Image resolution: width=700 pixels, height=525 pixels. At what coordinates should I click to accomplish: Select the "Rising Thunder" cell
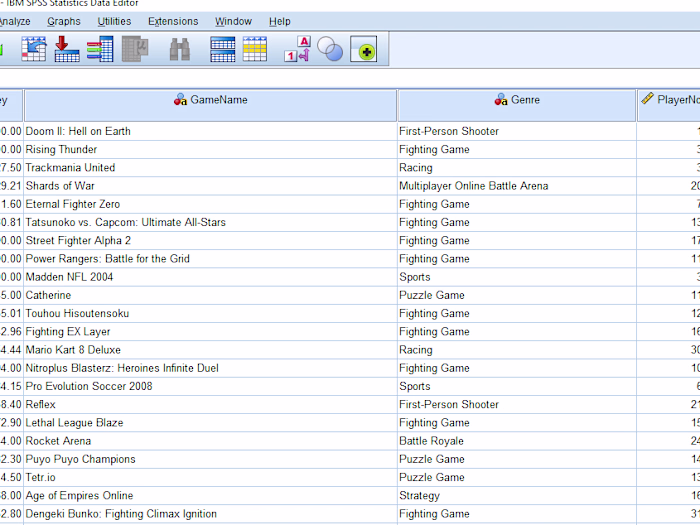click(210, 150)
